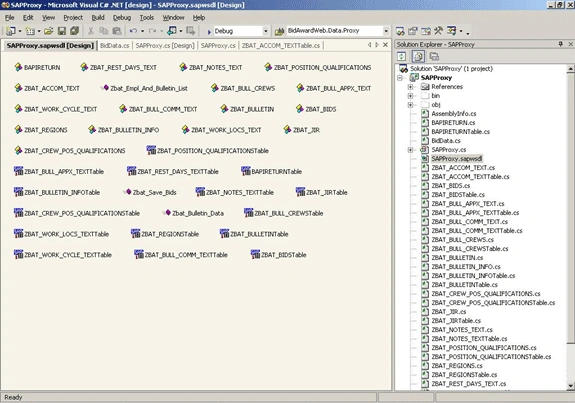
Task: Close the Solution Explorer panel
Action: coord(570,44)
